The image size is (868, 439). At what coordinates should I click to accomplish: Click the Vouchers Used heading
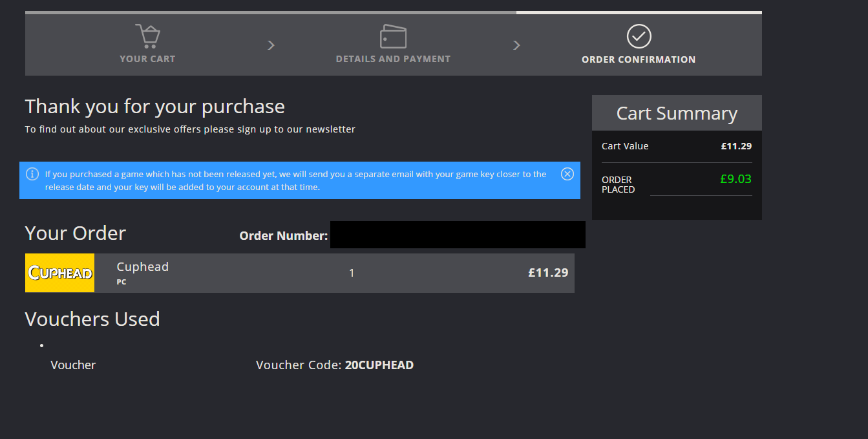pos(92,319)
